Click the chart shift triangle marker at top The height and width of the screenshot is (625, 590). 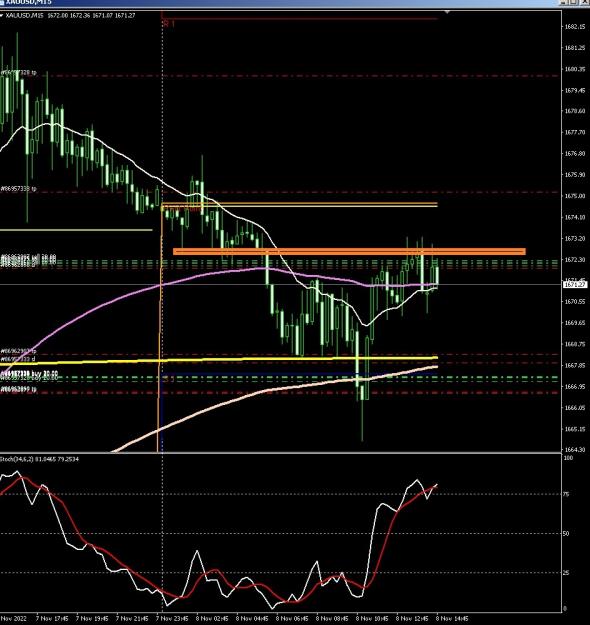pyautogui.click(x=447, y=13)
